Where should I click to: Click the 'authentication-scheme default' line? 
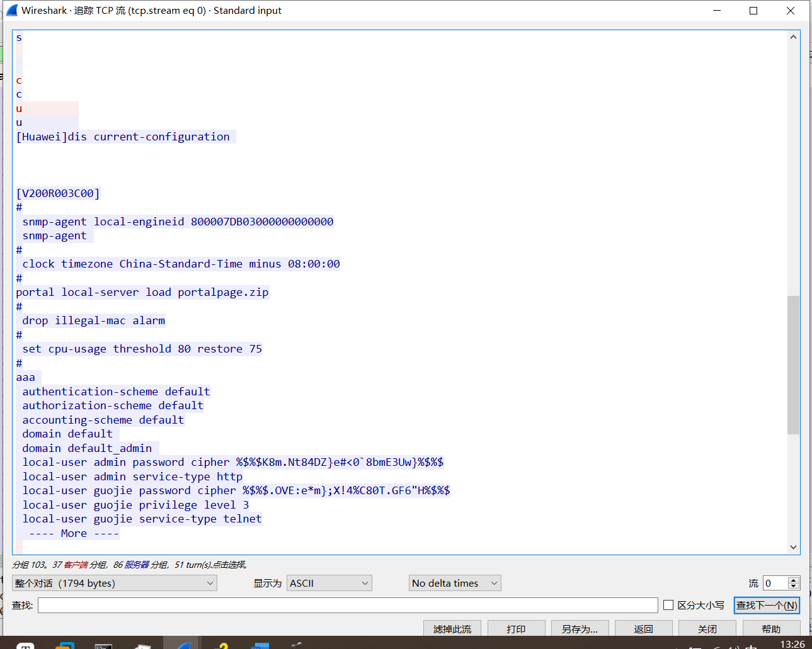pos(116,392)
